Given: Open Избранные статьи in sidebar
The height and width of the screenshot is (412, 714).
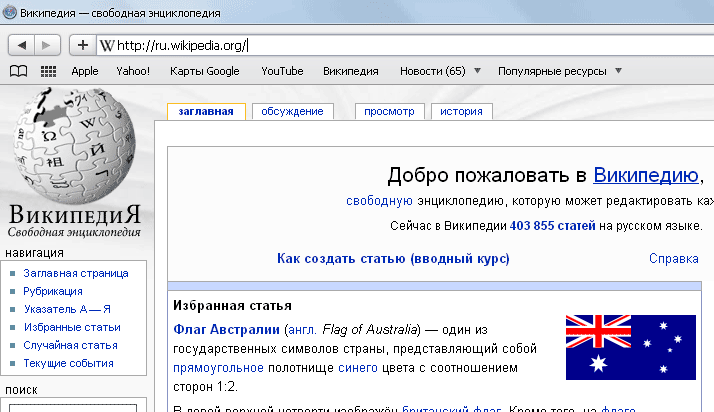Looking at the screenshot, I should (x=72, y=327).
